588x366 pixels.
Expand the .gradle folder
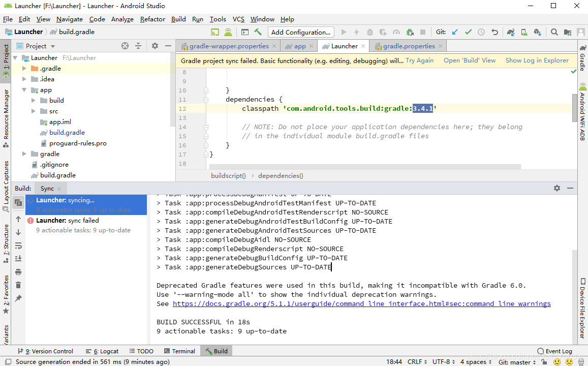24,68
